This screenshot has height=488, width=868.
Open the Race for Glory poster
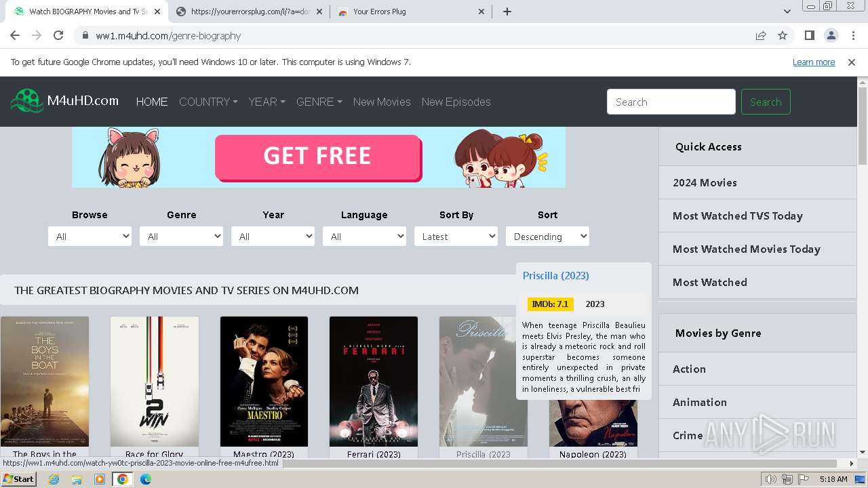coord(155,382)
